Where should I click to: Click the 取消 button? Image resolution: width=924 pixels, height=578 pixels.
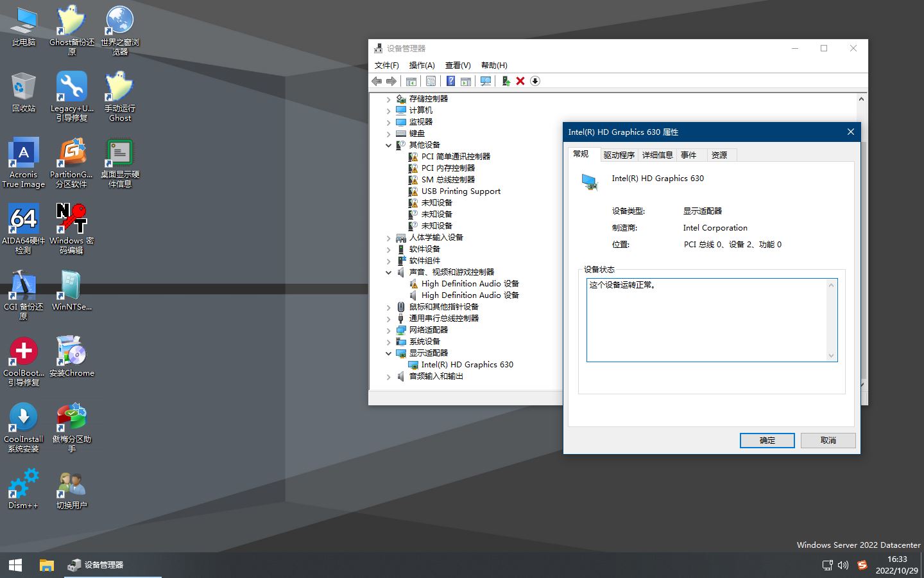(828, 440)
